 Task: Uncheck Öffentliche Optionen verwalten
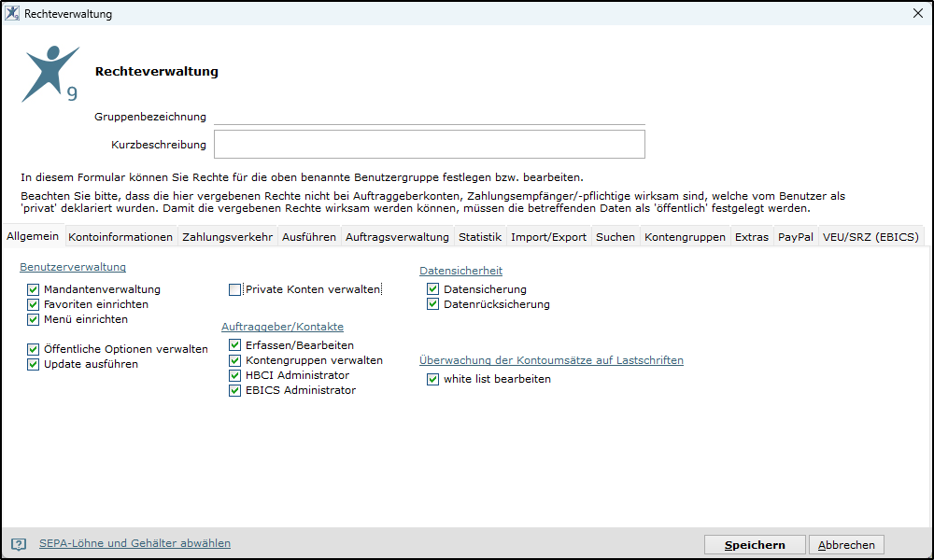tap(34, 349)
